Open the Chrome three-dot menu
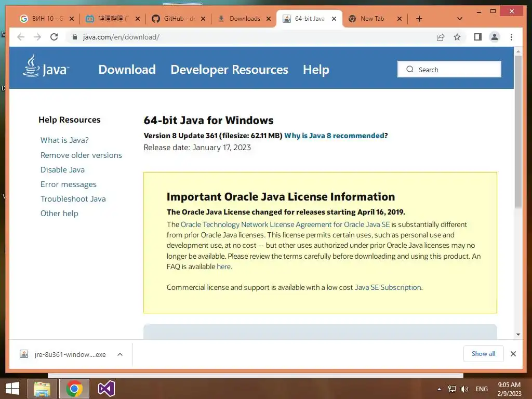 click(512, 37)
